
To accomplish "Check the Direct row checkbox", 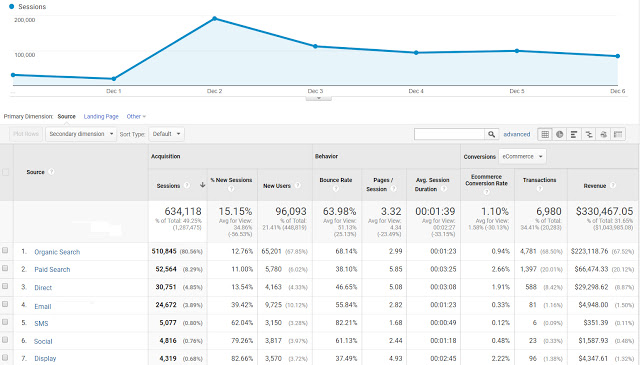I will click(5, 286).
